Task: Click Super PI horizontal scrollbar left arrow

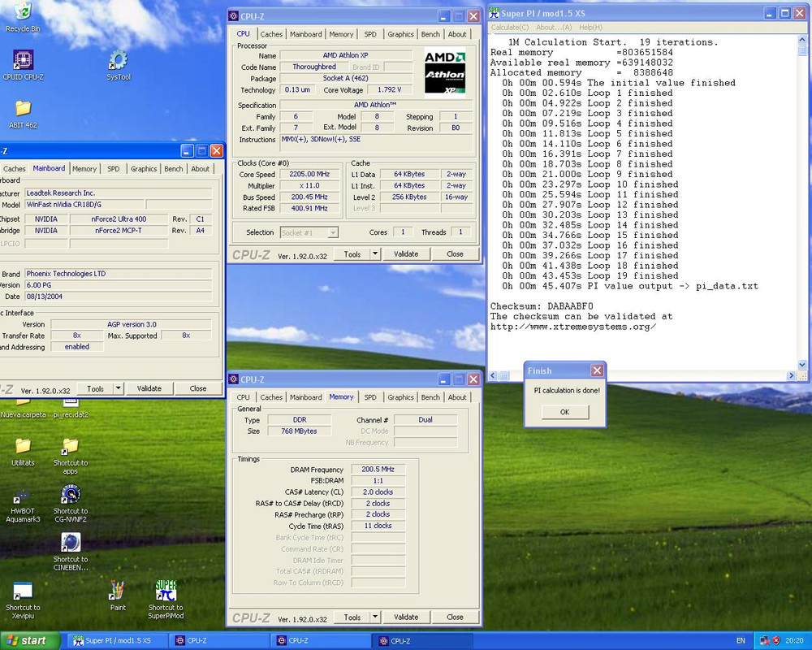Action: click(x=493, y=375)
